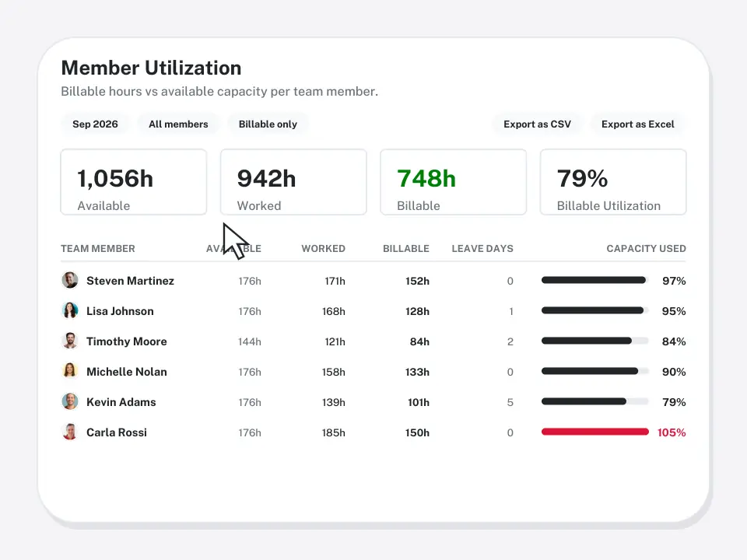Click Michelle Nolan's 90% capacity bar

(x=595, y=371)
